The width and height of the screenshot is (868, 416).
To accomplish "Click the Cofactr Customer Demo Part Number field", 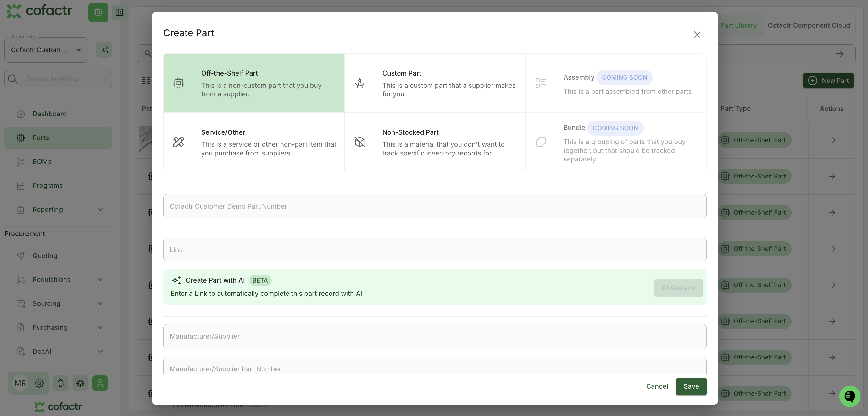I will pos(435,206).
